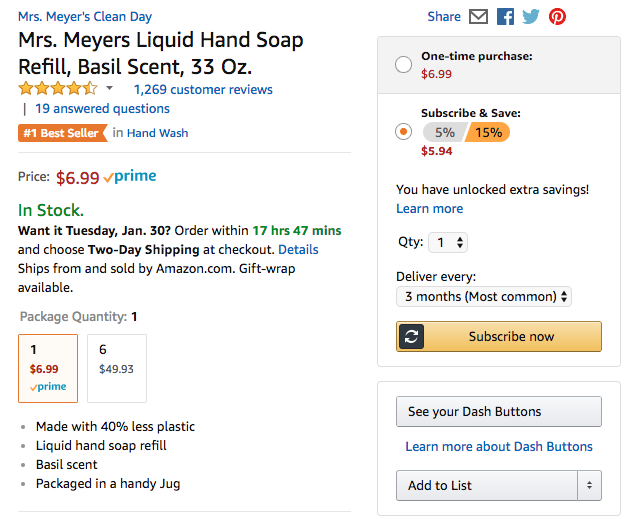Visit Mrs. Meyer's Clean Day brand link
This screenshot has width=627, height=519.
click(85, 16)
